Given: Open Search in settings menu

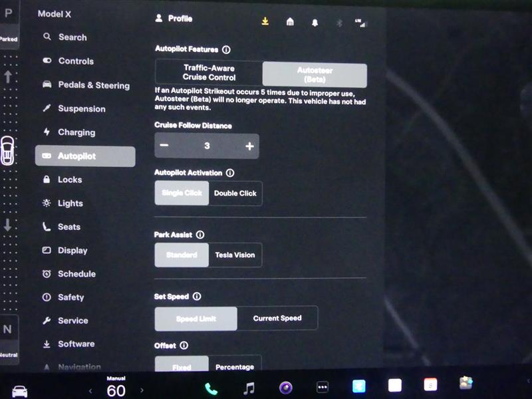Looking at the screenshot, I should 65,37.
